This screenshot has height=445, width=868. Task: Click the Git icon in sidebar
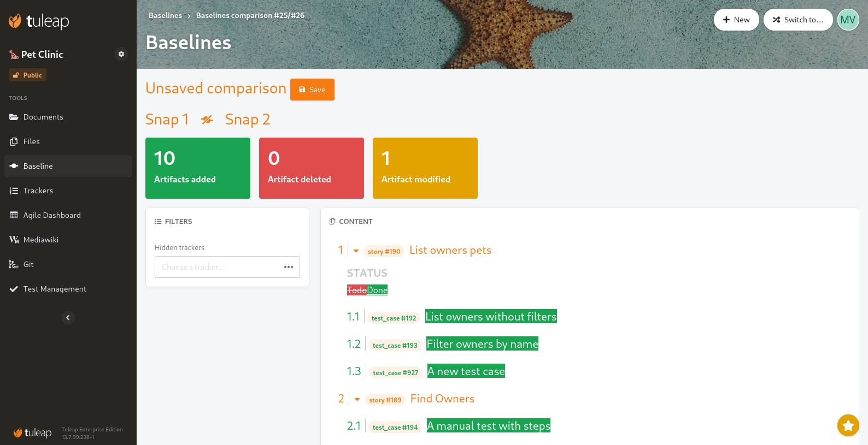(14, 264)
